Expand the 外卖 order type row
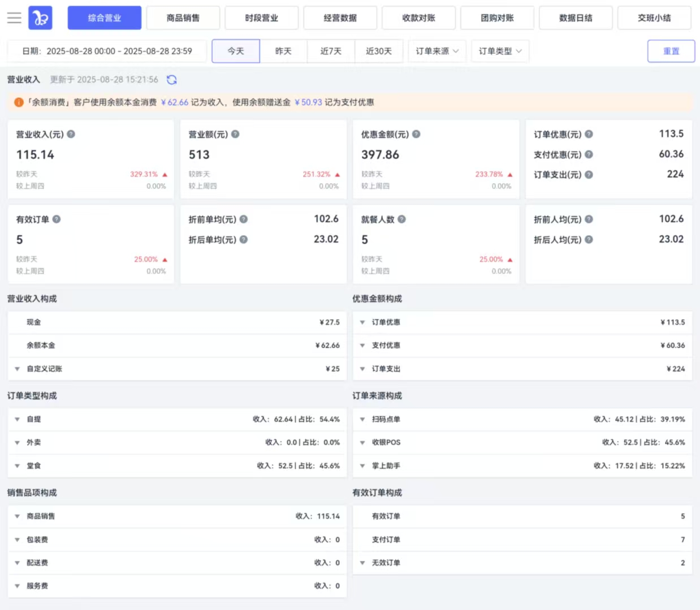Image resolution: width=700 pixels, height=610 pixels. pos(177,443)
